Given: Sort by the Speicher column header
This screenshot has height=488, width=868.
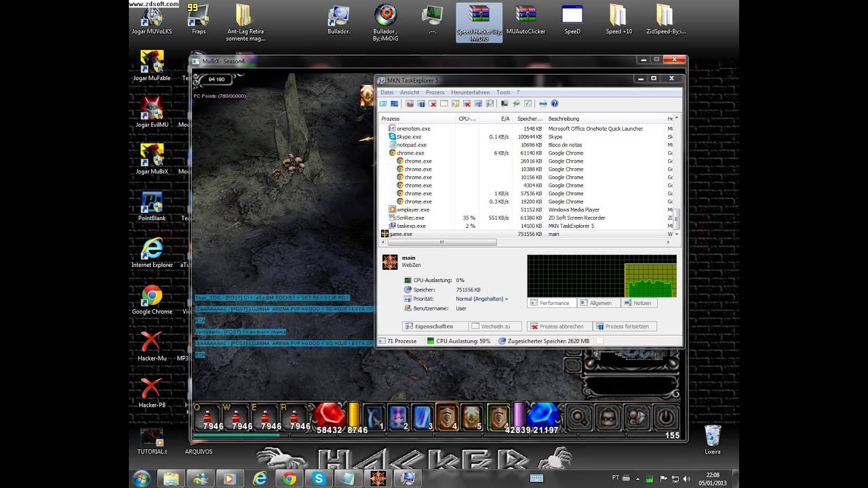Looking at the screenshot, I should coord(530,119).
